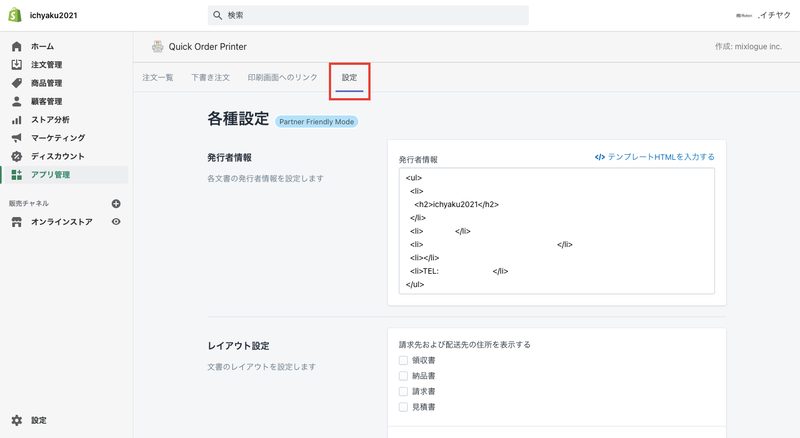
Task: Click the ディスカウント badge icon
Action: click(x=17, y=156)
